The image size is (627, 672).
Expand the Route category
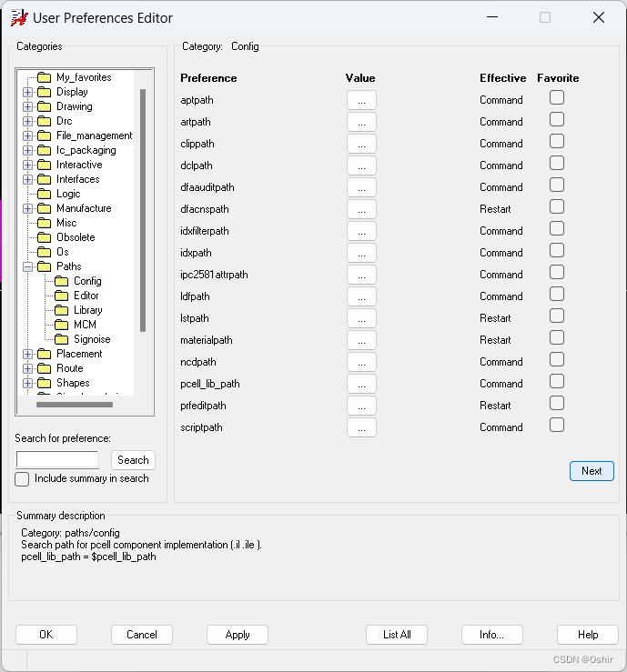28,368
